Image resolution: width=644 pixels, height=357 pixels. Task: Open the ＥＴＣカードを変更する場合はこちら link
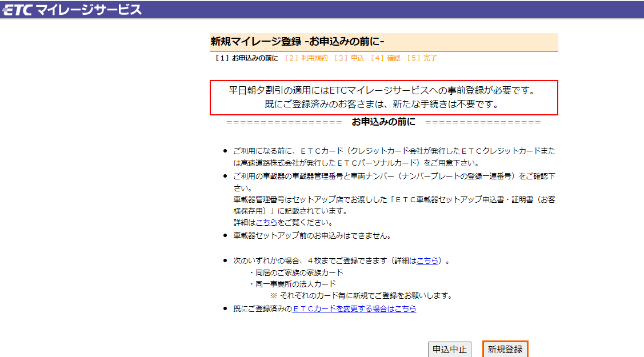(354, 308)
